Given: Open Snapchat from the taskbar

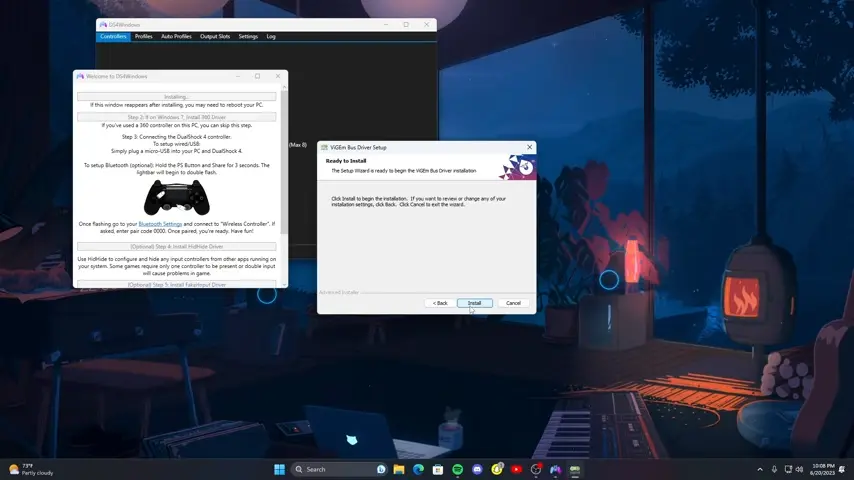Looking at the screenshot, I should [497, 469].
